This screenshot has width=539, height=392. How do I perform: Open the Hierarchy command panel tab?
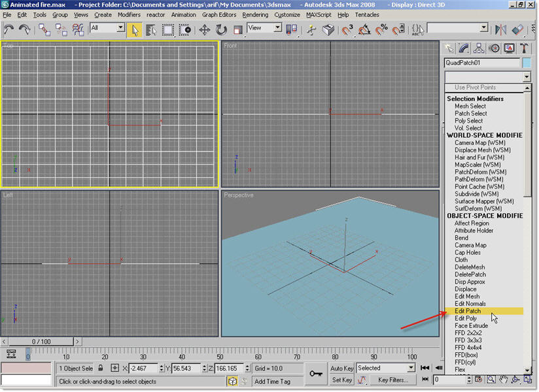coord(479,48)
